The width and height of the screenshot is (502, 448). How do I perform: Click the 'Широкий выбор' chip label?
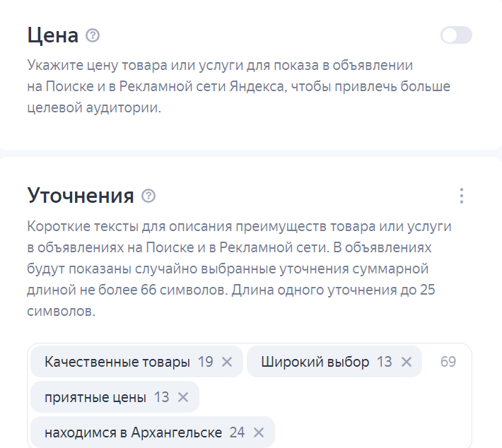click(x=315, y=362)
